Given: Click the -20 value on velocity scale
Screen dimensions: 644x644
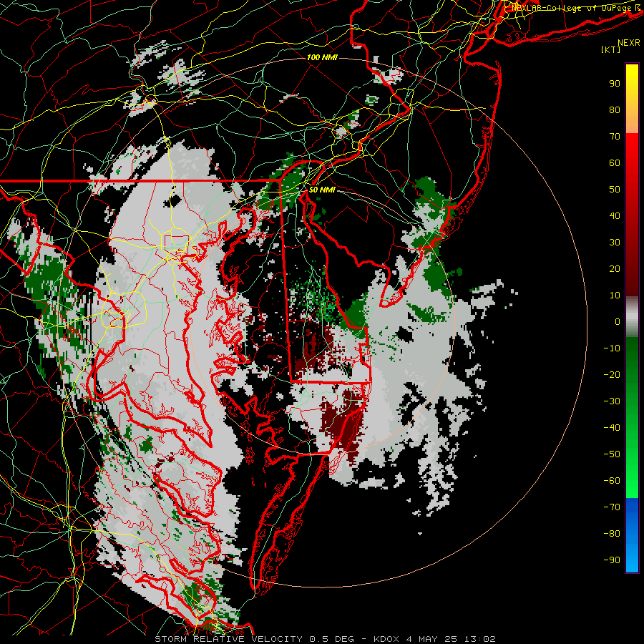Looking at the screenshot, I should click(612, 374).
